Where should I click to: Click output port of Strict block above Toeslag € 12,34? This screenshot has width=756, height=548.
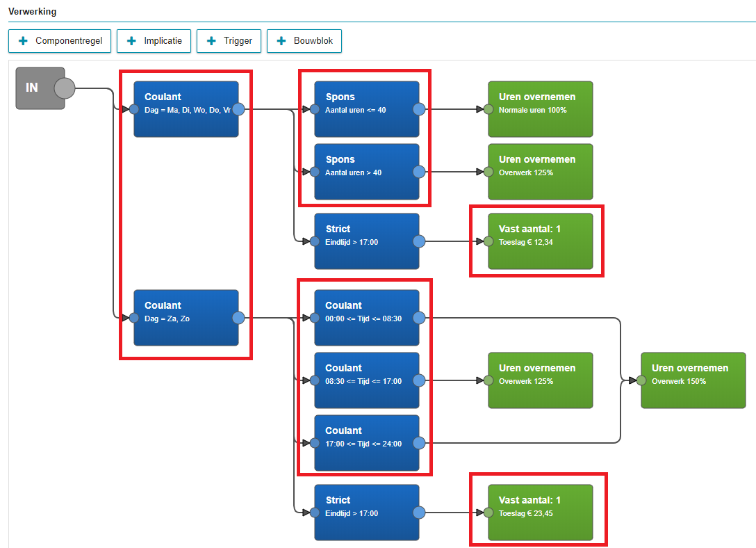pos(419,241)
